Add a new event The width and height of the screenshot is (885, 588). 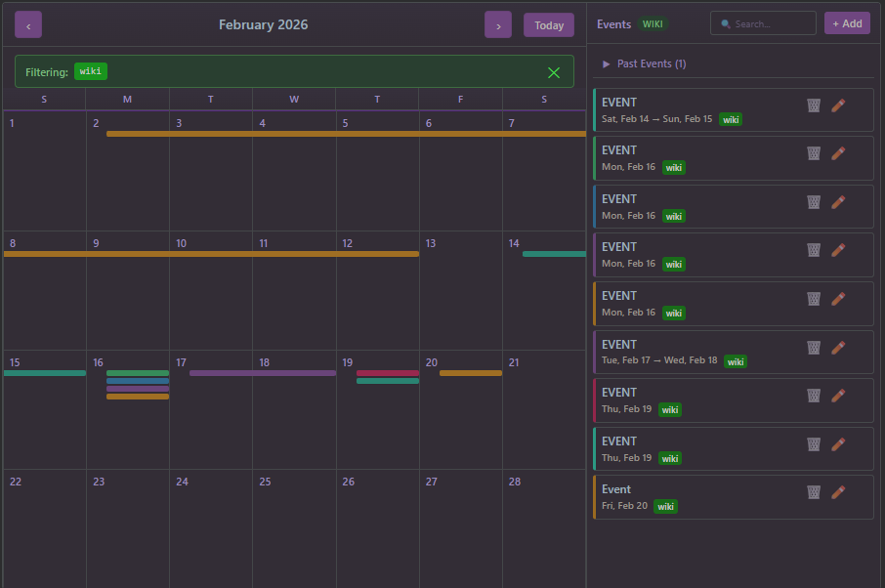(847, 23)
